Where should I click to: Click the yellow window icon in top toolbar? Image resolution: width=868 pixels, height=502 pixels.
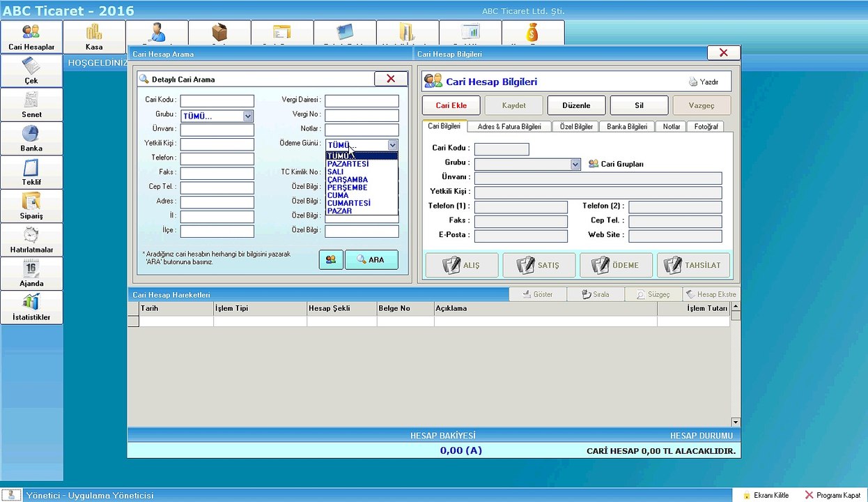click(282, 32)
